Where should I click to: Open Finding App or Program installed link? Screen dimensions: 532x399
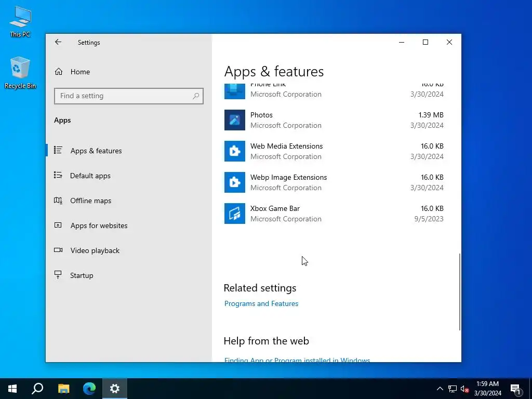click(297, 360)
